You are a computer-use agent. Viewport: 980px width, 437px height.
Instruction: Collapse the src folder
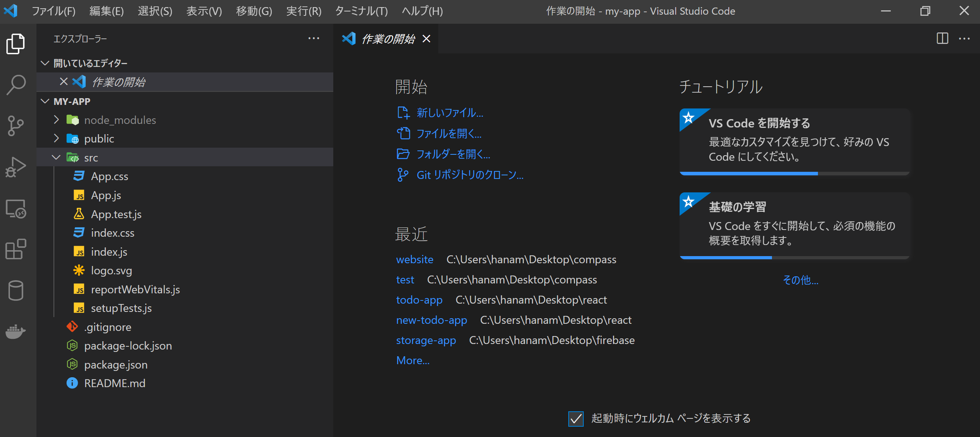coord(56,158)
